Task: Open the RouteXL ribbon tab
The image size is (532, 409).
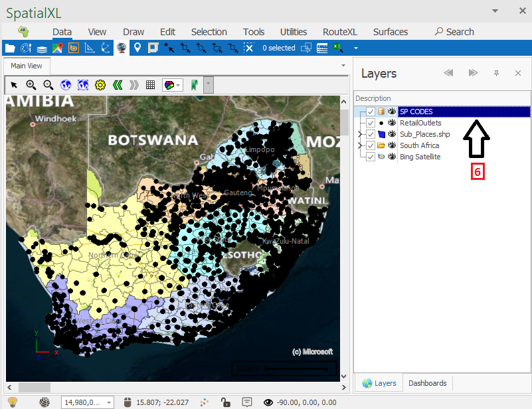Action: [339, 32]
